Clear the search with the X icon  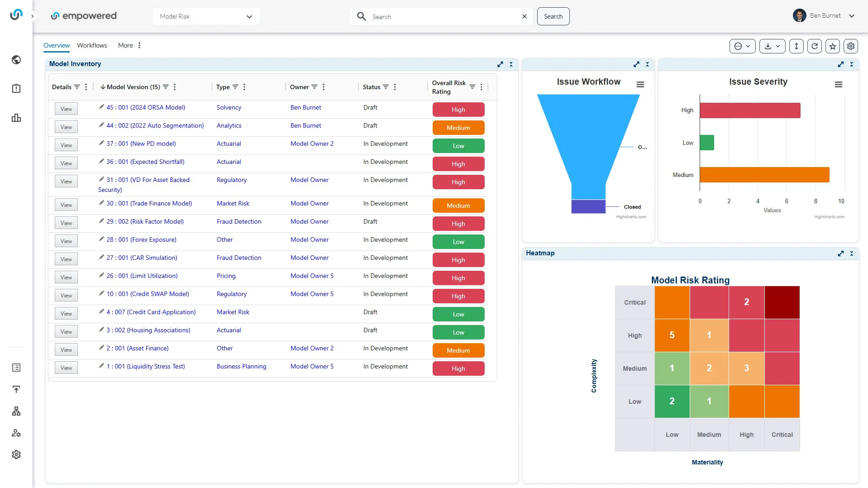[x=525, y=16]
